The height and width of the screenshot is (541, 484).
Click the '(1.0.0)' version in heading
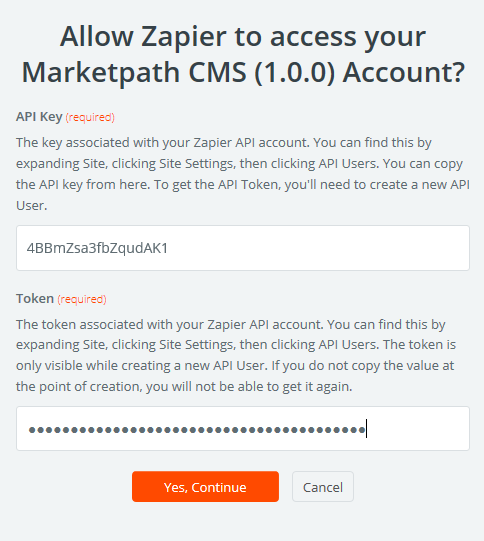295,72
